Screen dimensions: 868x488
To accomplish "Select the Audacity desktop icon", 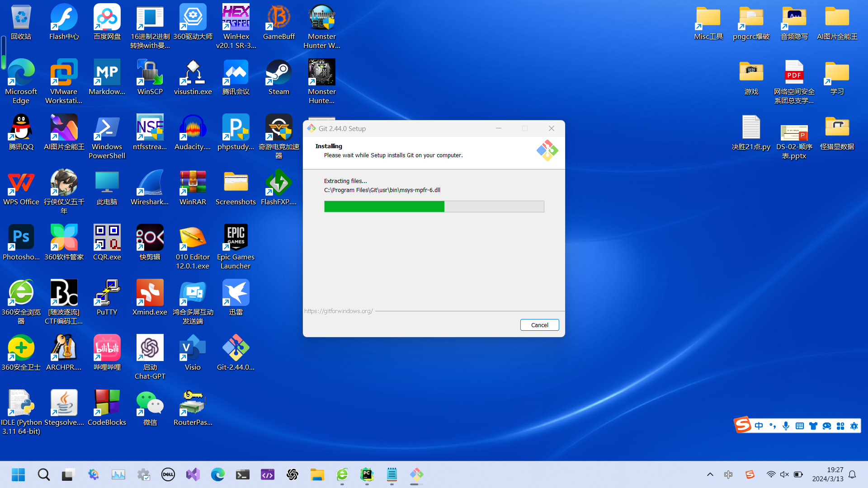I will (193, 133).
